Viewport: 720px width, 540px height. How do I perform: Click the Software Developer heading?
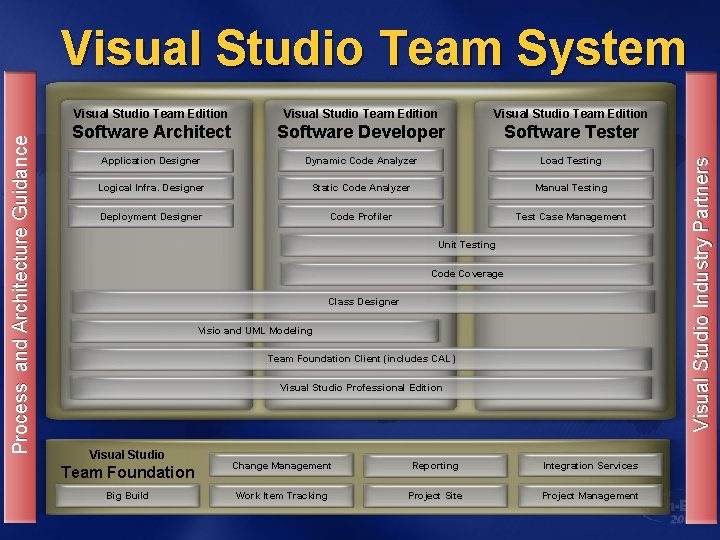361,132
